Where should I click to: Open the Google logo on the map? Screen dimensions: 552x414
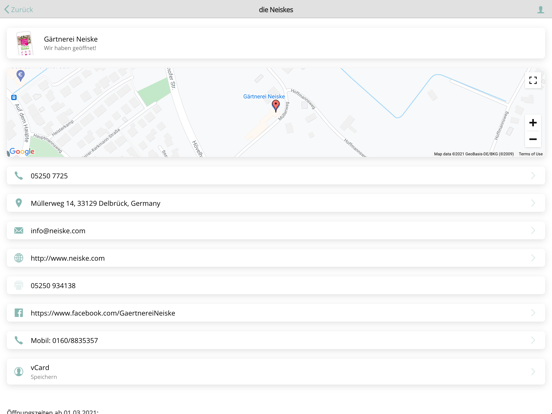click(22, 151)
